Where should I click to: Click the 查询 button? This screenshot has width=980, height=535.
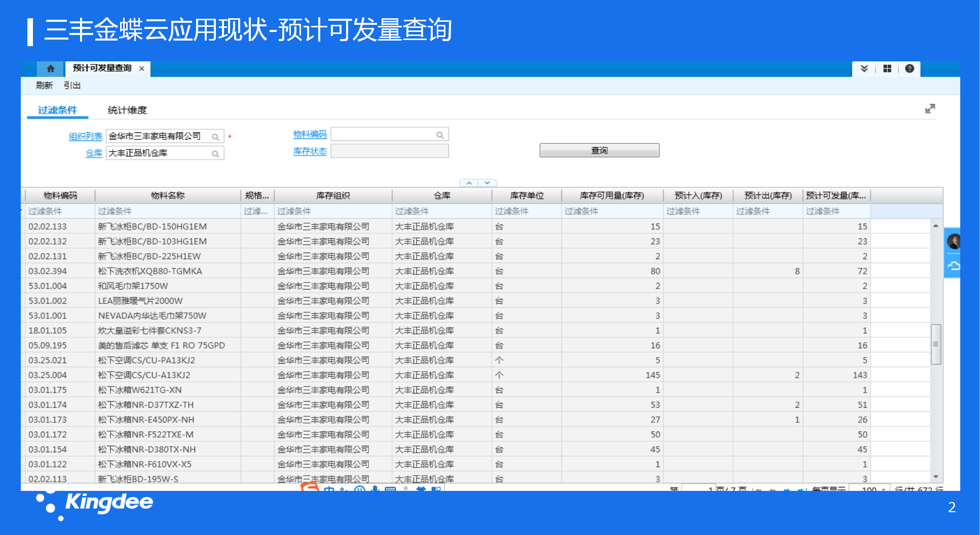pos(599,150)
